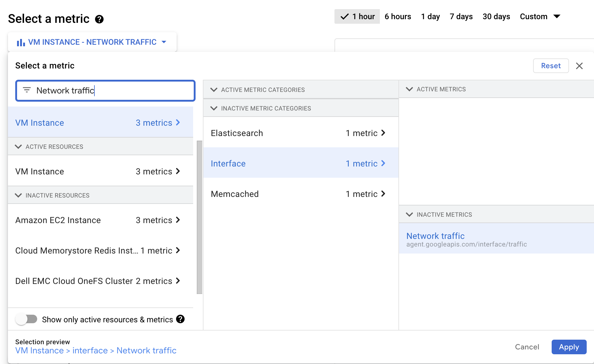Apply the selected metric
The image size is (594, 364).
pyautogui.click(x=569, y=347)
